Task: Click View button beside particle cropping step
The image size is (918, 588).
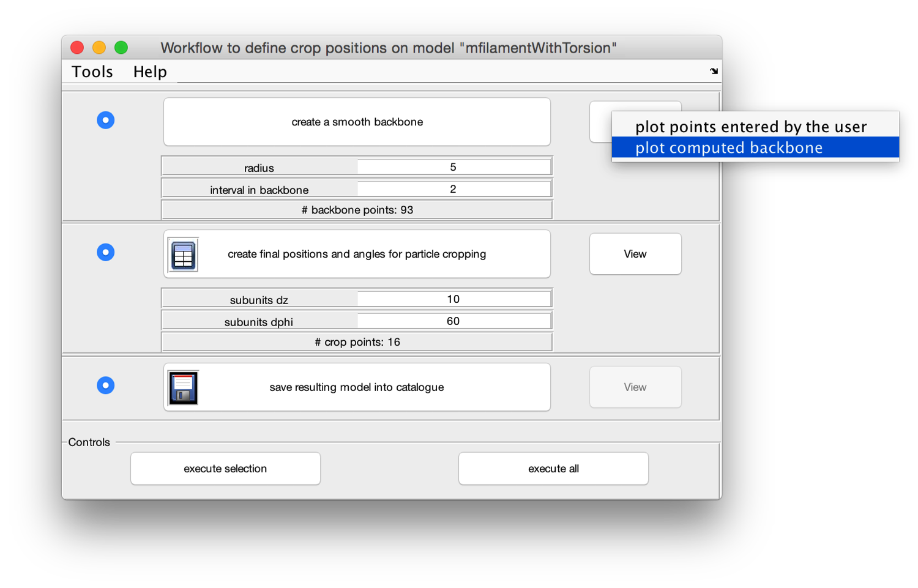Action: (635, 254)
